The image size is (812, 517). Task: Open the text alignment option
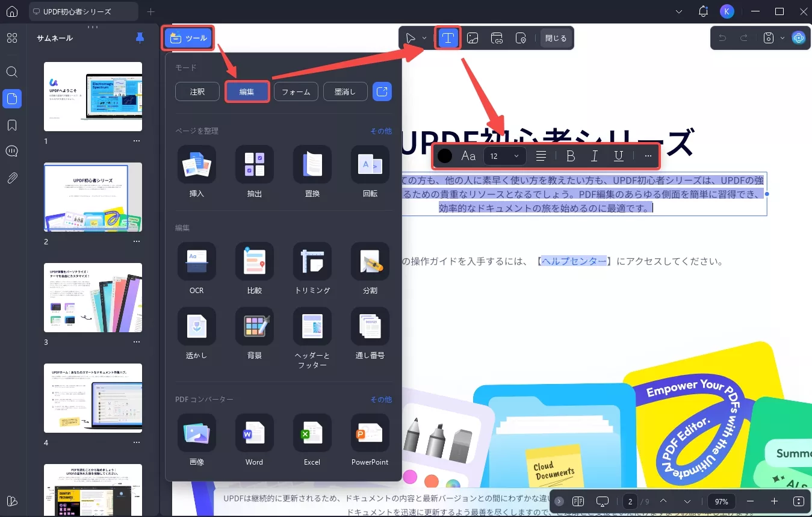[541, 156]
